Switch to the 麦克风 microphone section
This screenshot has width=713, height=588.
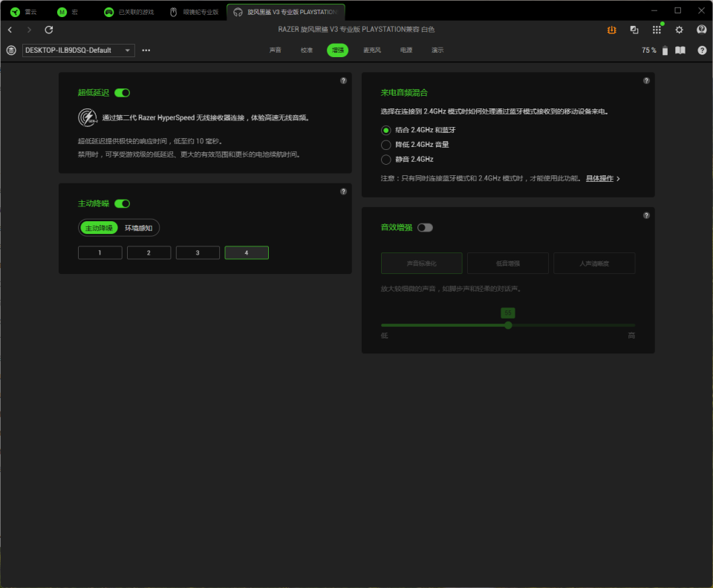pyautogui.click(x=372, y=50)
